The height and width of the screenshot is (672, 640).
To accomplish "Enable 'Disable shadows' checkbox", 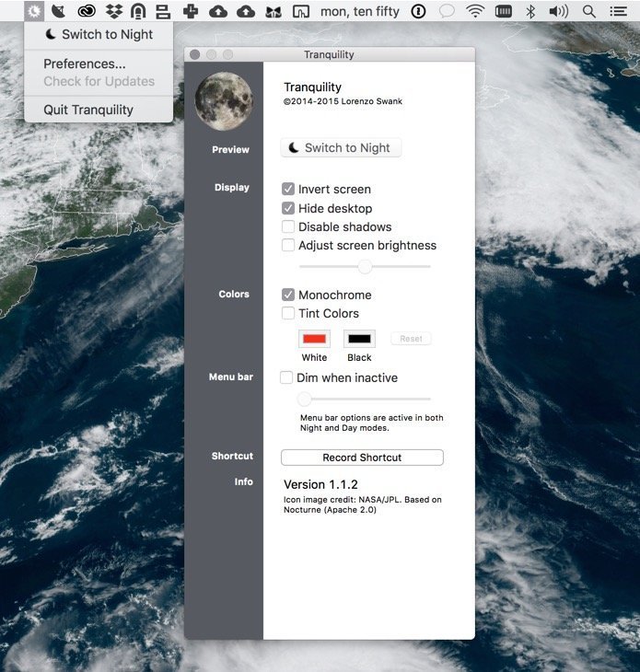I will click(x=288, y=226).
